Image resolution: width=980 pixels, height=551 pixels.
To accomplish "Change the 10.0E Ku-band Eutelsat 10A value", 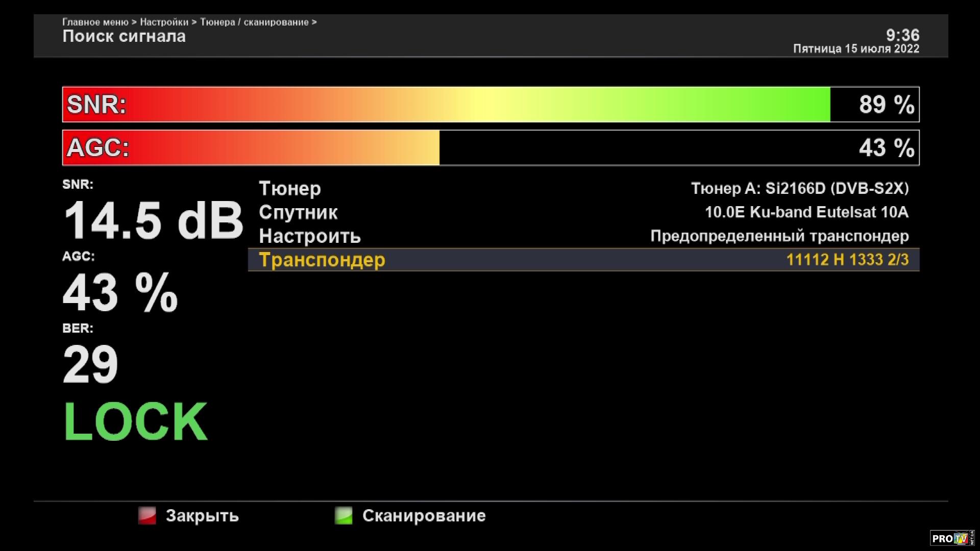I will click(x=806, y=212).
